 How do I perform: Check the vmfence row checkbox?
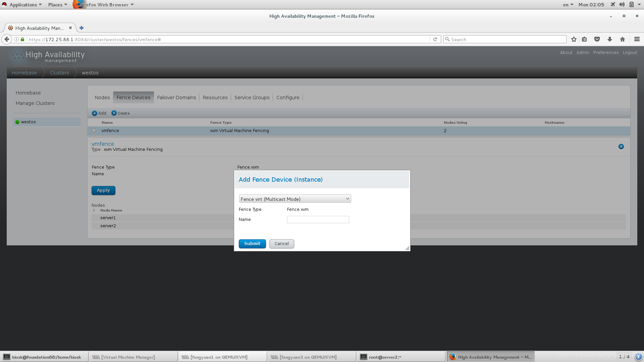pyautogui.click(x=94, y=131)
